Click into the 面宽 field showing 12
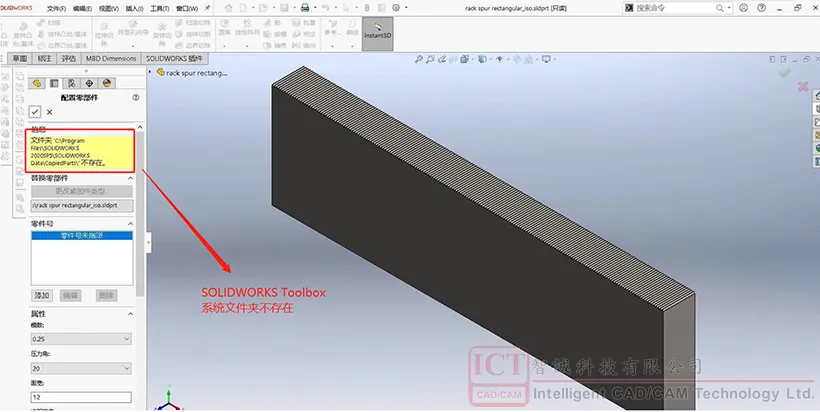The width and height of the screenshot is (820, 412). pos(81,397)
